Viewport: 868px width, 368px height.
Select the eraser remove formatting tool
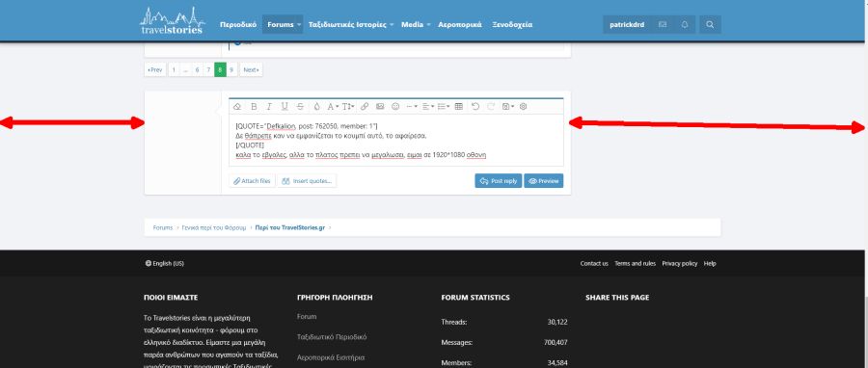pos(237,107)
